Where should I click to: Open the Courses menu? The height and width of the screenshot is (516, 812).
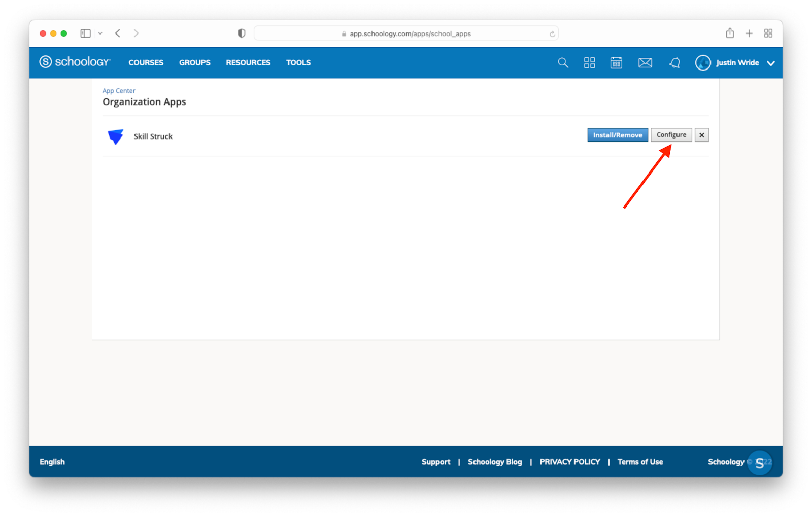click(146, 63)
